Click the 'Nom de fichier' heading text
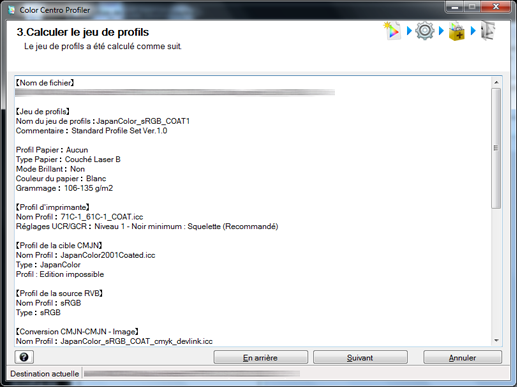This screenshot has width=517, height=387. 45,83
